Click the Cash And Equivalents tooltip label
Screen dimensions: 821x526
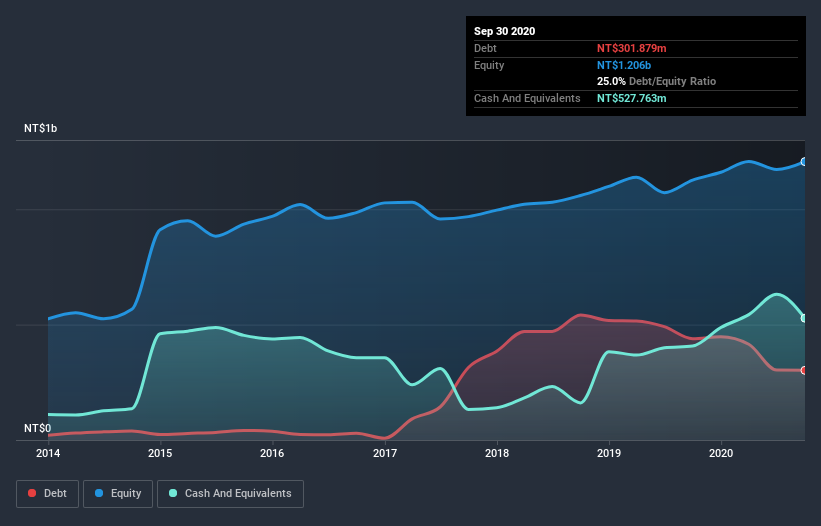coord(527,98)
